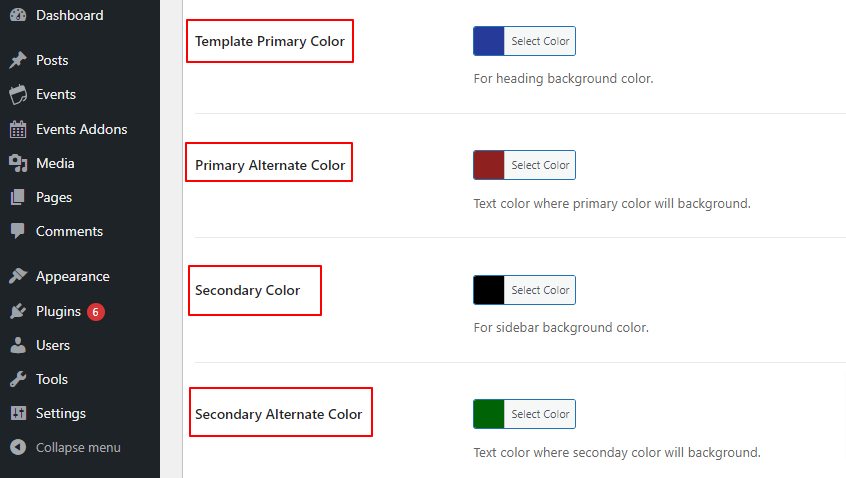Click the Posts pushpin icon
Image resolution: width=846 pixels, height=478 pixels.
pos(17,60)
